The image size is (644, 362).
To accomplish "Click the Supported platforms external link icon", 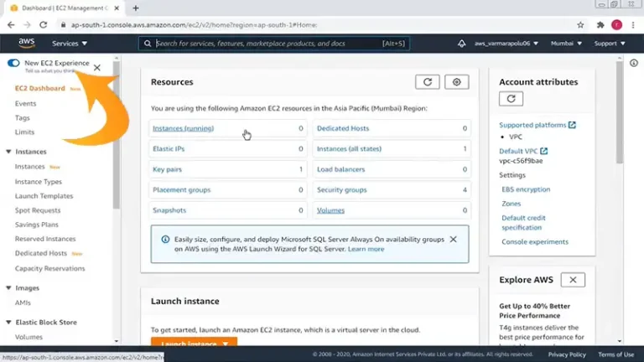I will pyautogui.click(x=572, y=125).
